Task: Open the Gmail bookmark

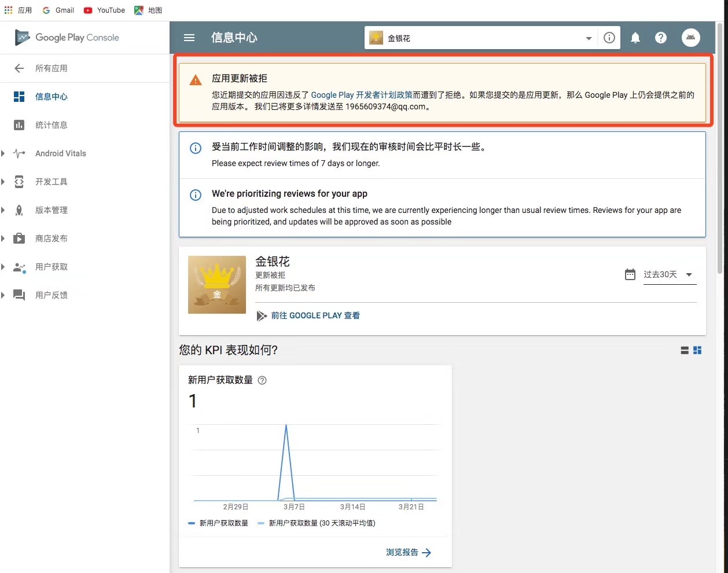Action: pos(58,10)
